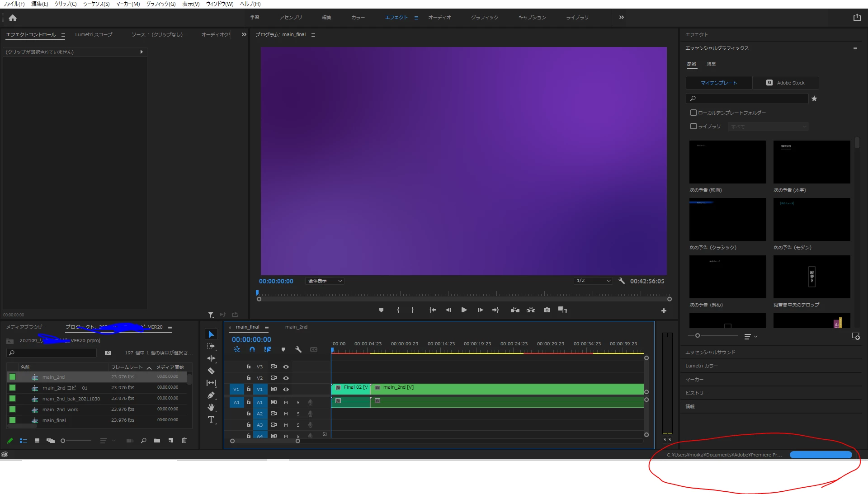Enable ローカルテンプレートフォルダー checkbox

pos(693,113)
